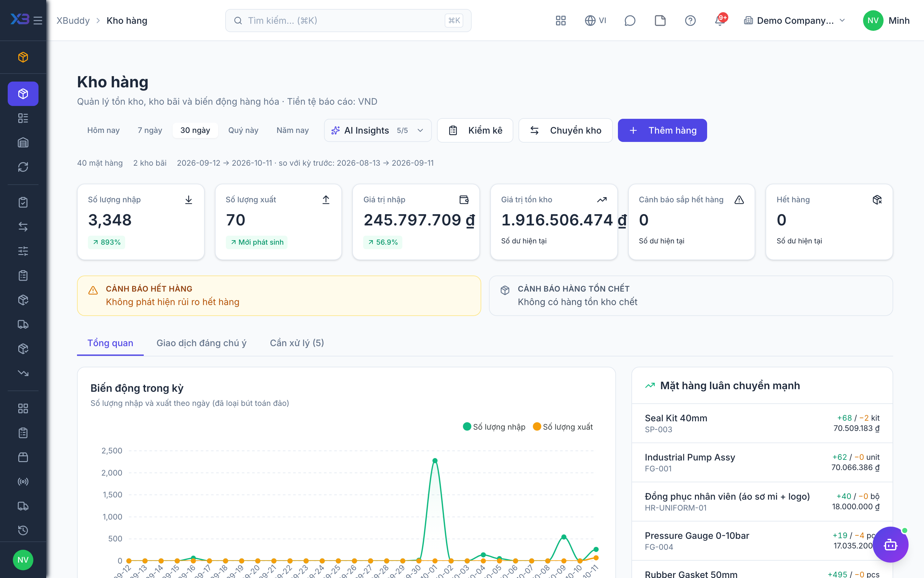Click the Số lượng nhập card
Screen dimensions: 924x578
pyautogui.click(x=141, y=222)
